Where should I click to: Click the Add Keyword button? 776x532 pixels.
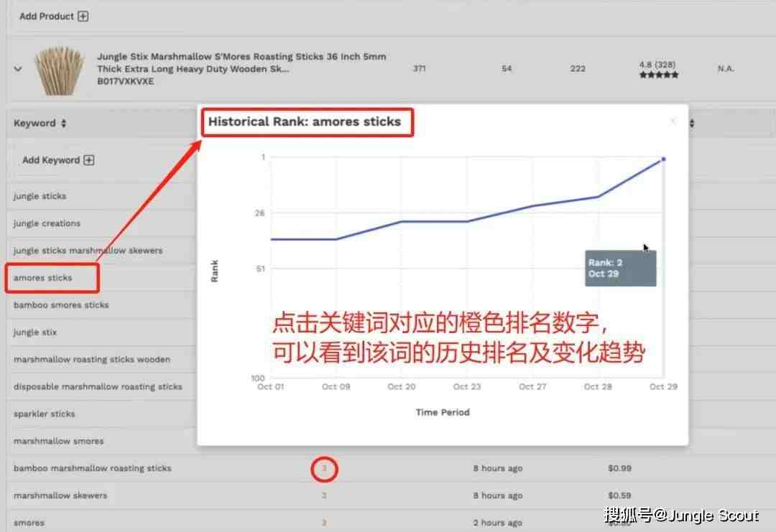tap(58, 160)
